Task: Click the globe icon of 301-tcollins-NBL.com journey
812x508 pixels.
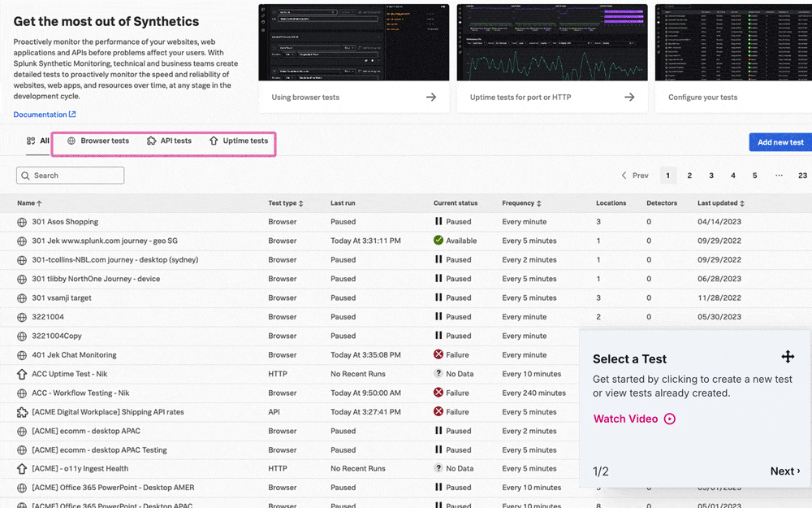Action: point(22,260)
